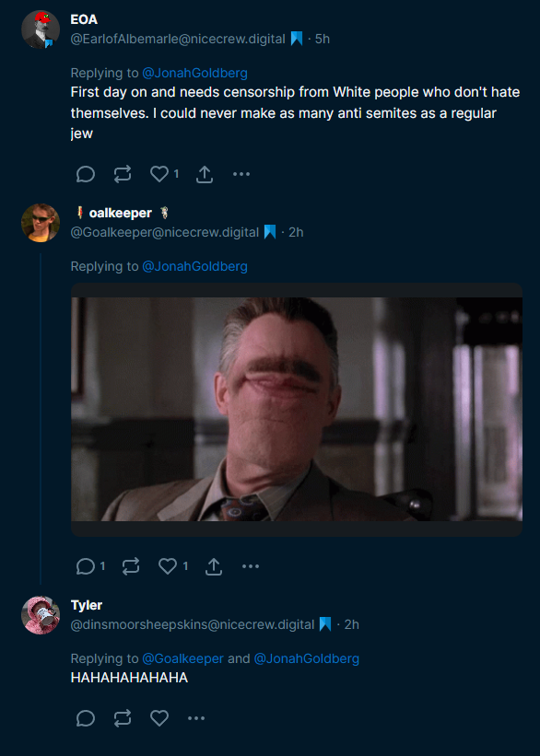Open more options on Tyler's post
This screenshot has width=540, height=756.
coord(196,718)
